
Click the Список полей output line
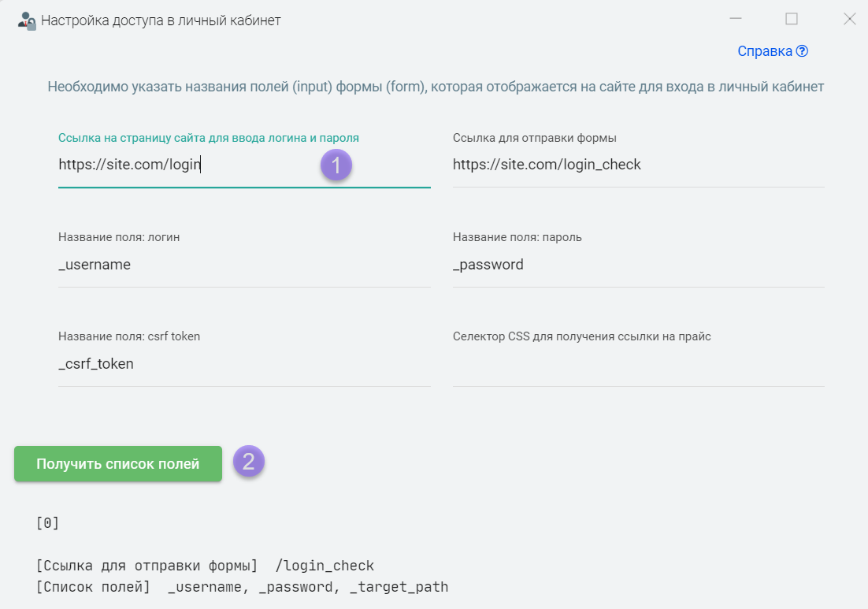(242, 587)
